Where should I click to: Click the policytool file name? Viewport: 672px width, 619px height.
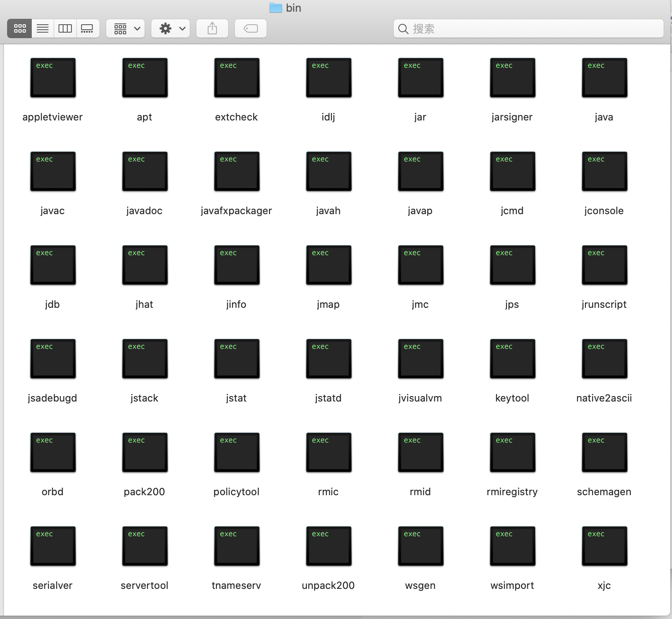(x=237, y=492)
